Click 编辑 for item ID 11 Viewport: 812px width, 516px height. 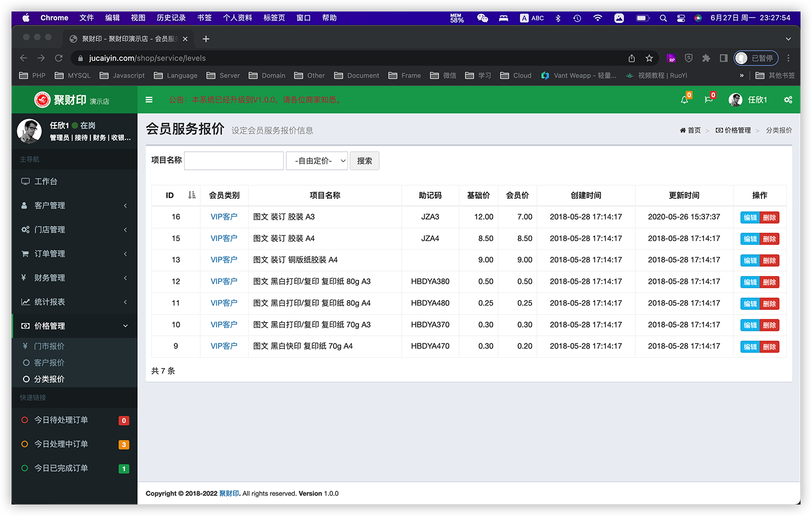click(750, 304)
